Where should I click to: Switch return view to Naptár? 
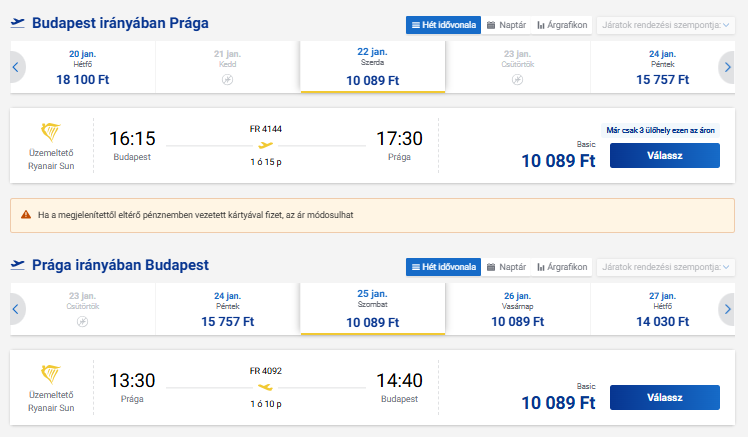(x=506, y=267)
